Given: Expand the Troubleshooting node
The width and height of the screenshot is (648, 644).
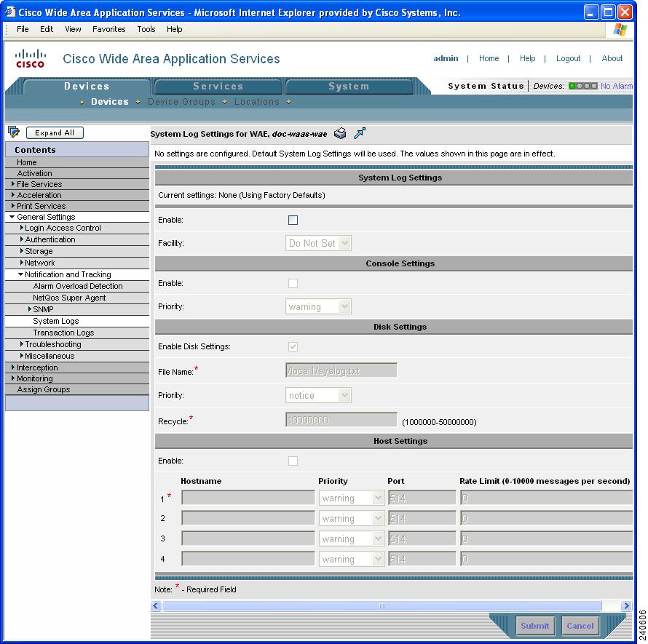Looking at the screenshot, I should tap(22, 344).
